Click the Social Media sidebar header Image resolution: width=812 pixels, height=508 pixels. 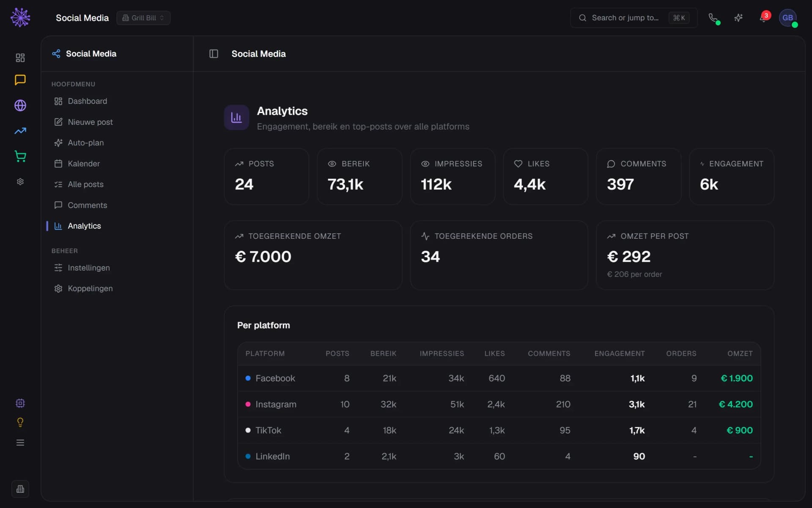pos(84,54)
